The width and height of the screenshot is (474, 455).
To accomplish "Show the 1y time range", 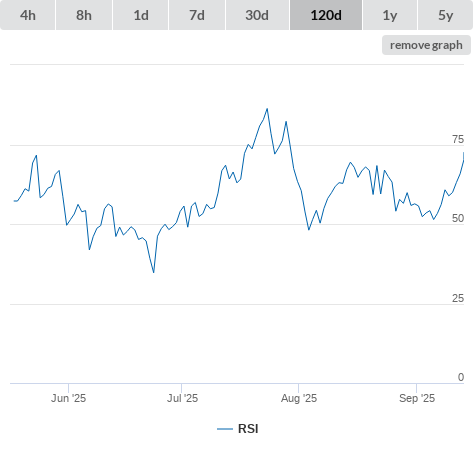I will click(390, 15).
